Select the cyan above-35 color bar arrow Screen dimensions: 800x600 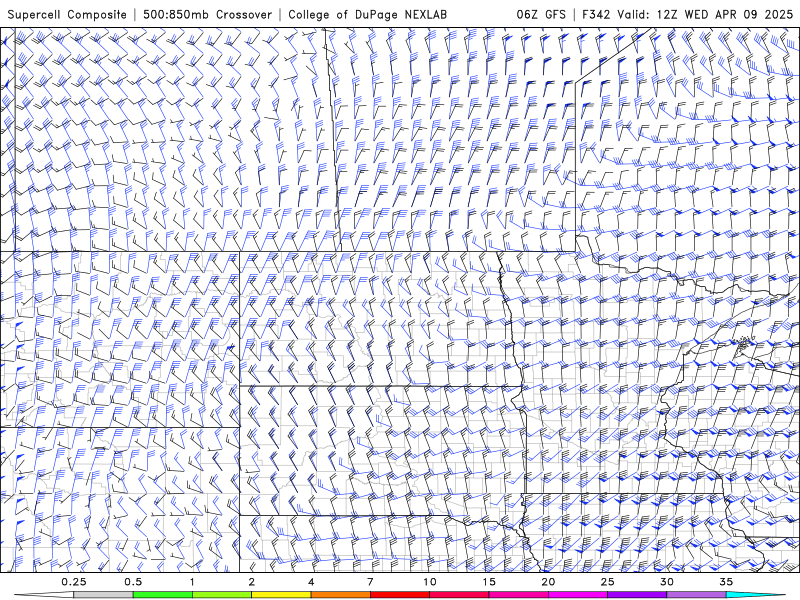click(x=756, y=595)
